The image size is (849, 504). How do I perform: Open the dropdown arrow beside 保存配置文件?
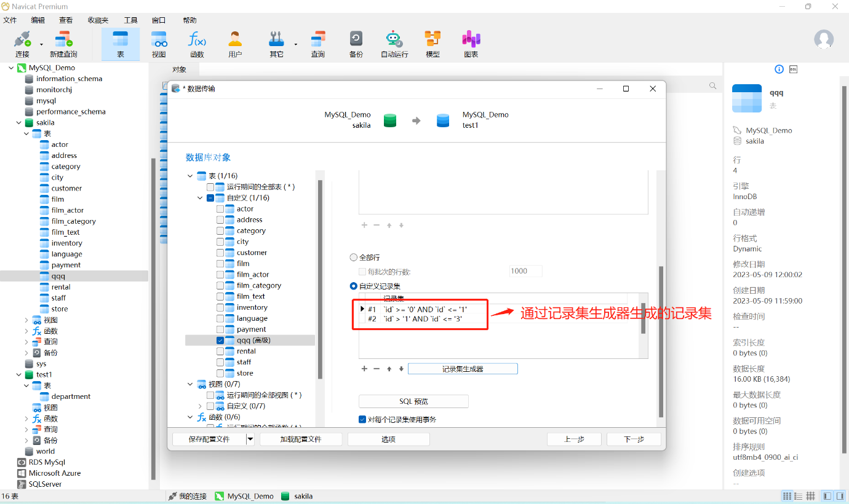(250, 439)
